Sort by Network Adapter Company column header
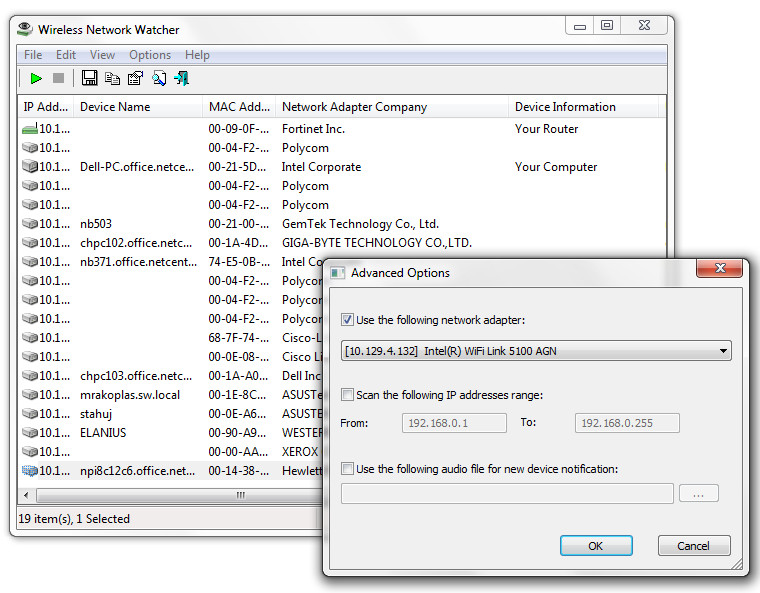Viewport: 760px width, 593px height. [x=392, y=107]
